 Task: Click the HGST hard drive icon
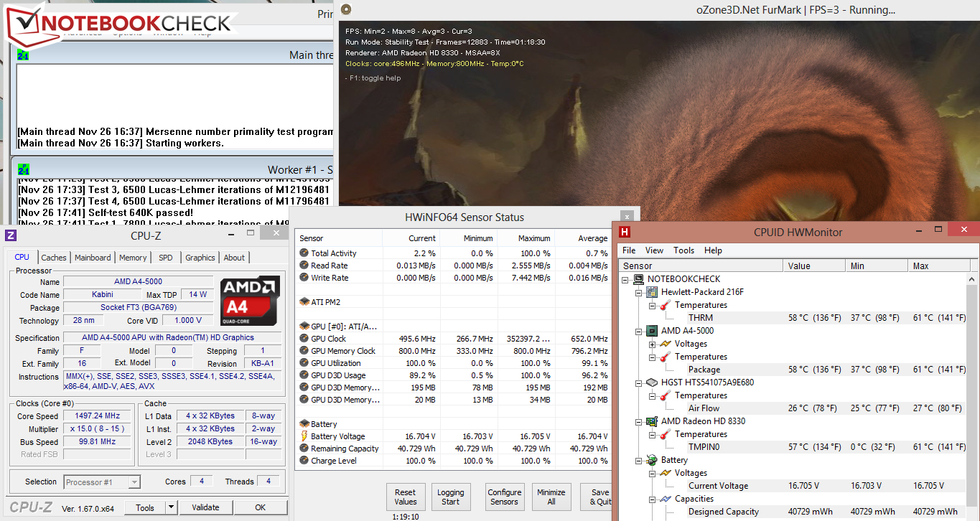click(652, 382)
